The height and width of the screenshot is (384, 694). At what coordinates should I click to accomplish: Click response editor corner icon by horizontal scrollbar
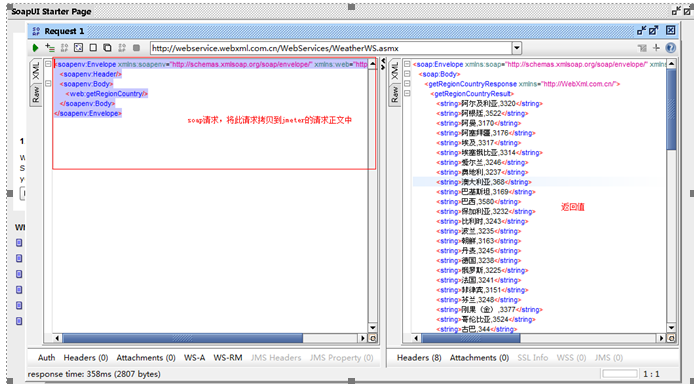click(x=671, y=338)
